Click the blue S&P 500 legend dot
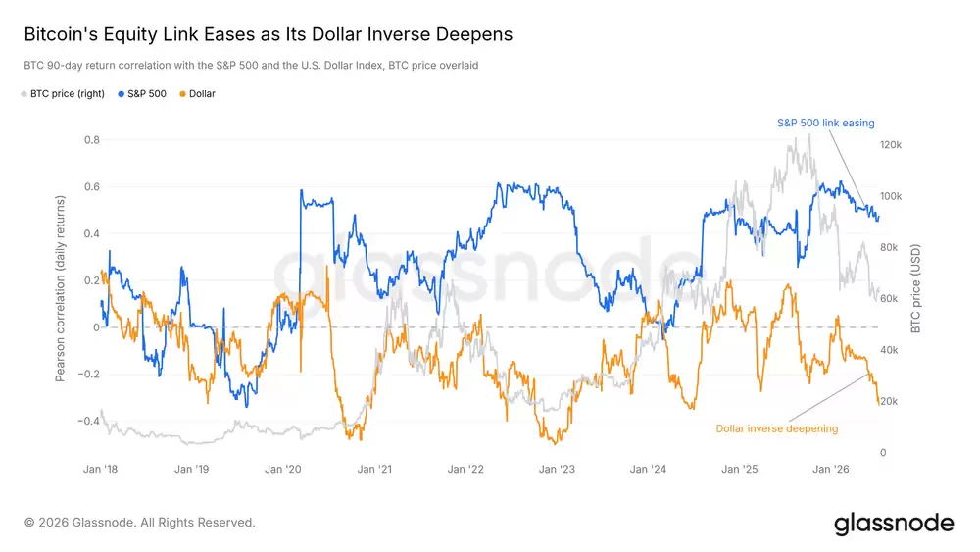This screenshot has height=552, width=980. (x=121, y=94)
